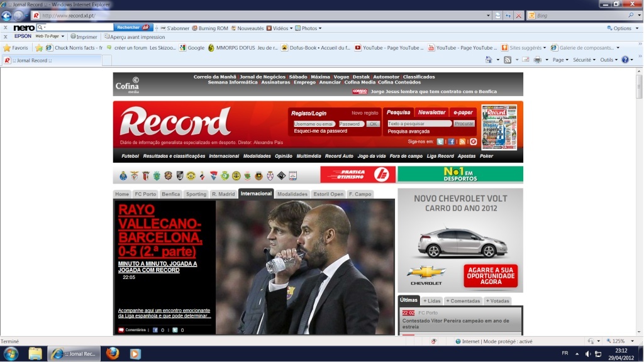The width and height of the screenshot is (644, 362).
Task: Click the Poker navigation menu item
Action: click(x=486, y=156)
